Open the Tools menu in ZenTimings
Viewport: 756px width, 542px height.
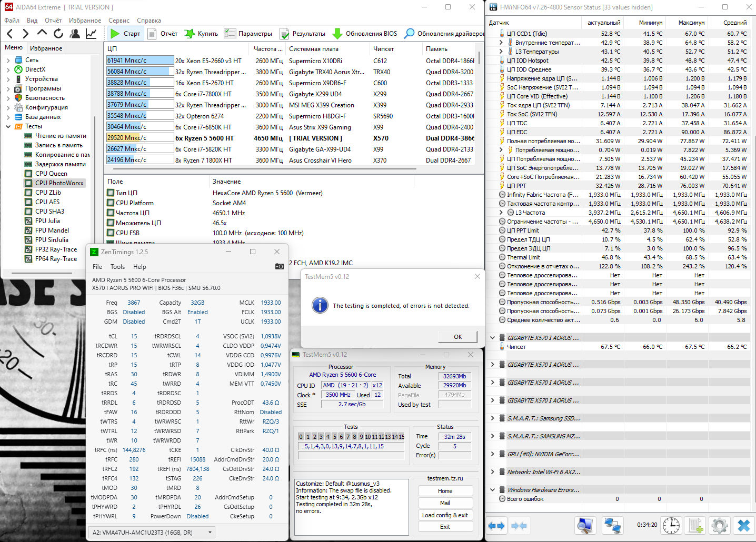(x=117, y=267)
